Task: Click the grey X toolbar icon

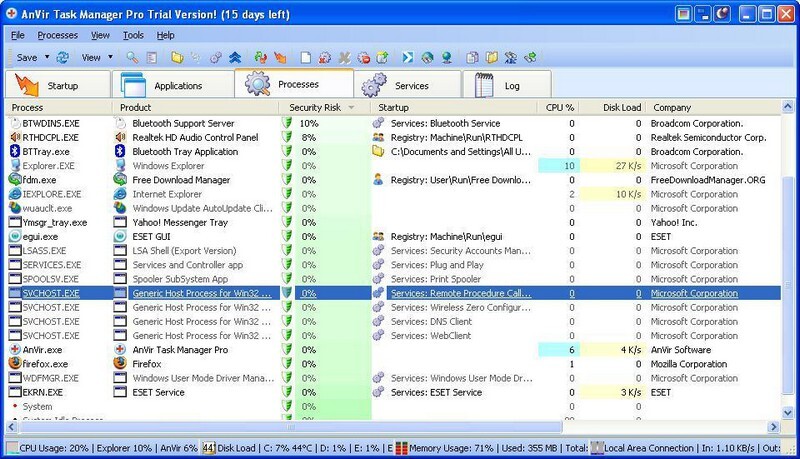Action: (x=344, y=58)
